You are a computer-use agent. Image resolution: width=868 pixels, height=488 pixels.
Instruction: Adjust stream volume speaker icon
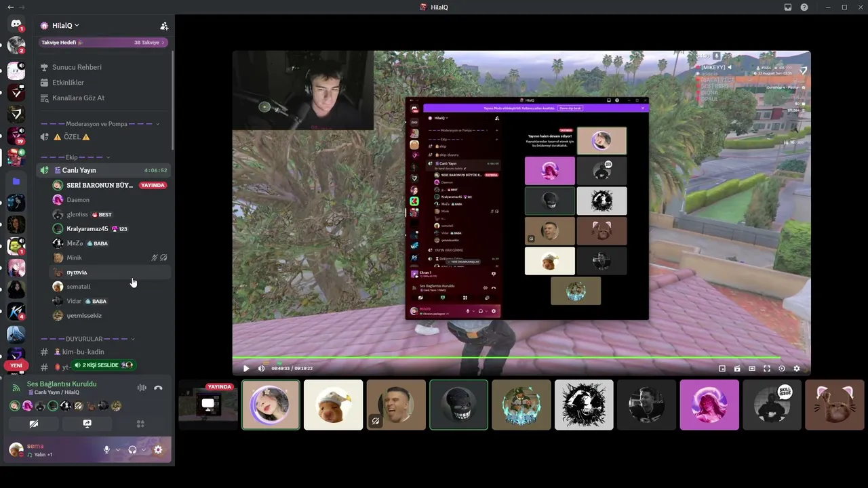tap(262, 369)
